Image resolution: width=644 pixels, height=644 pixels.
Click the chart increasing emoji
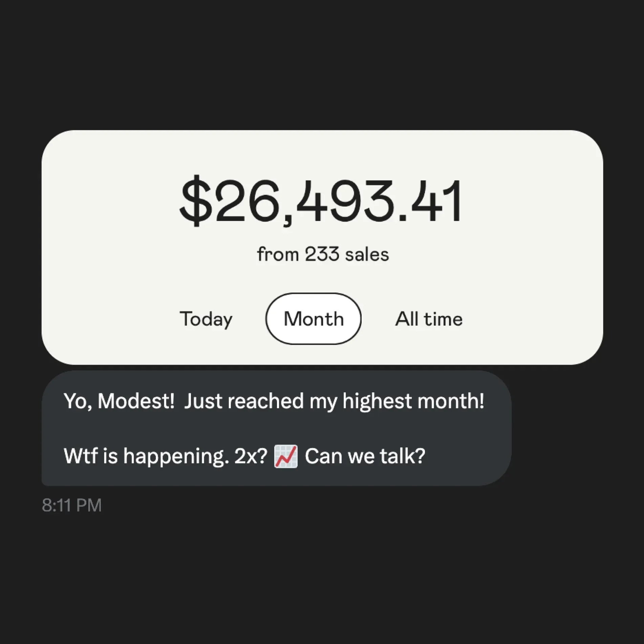pos(286,456)
